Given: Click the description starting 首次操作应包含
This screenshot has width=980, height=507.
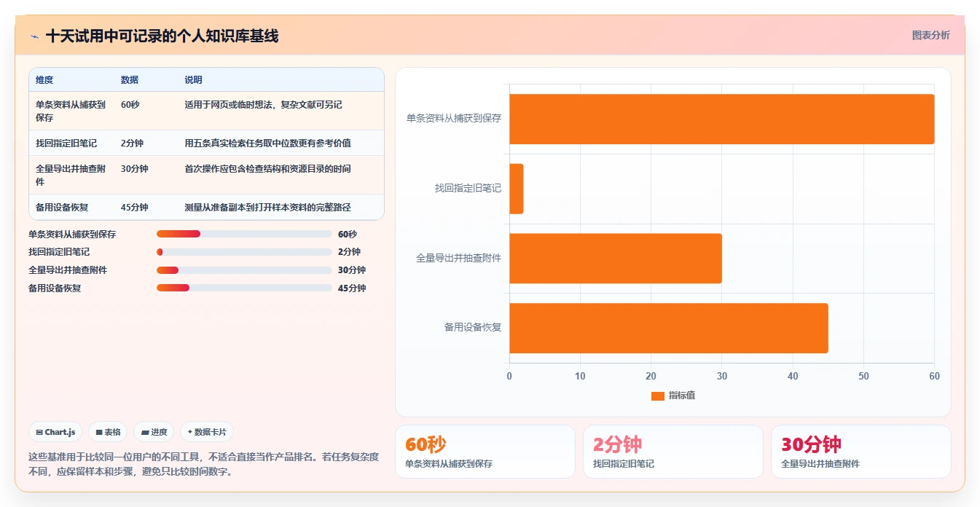Looking at the screenshot, I should point(267,169).
